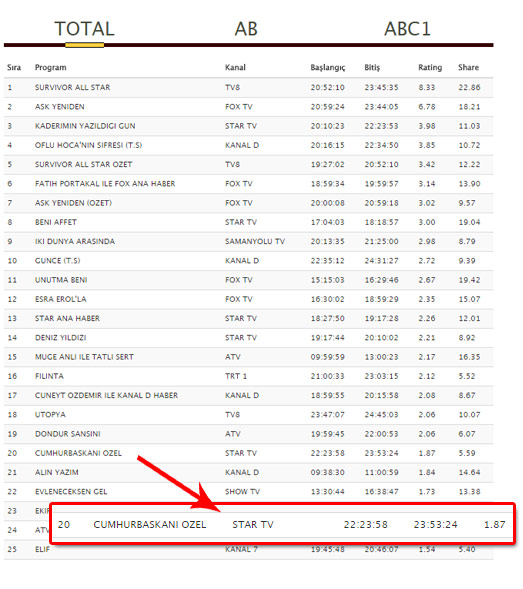Click start time 15:15:03
The image size is (523, 589).
[327, 280]
